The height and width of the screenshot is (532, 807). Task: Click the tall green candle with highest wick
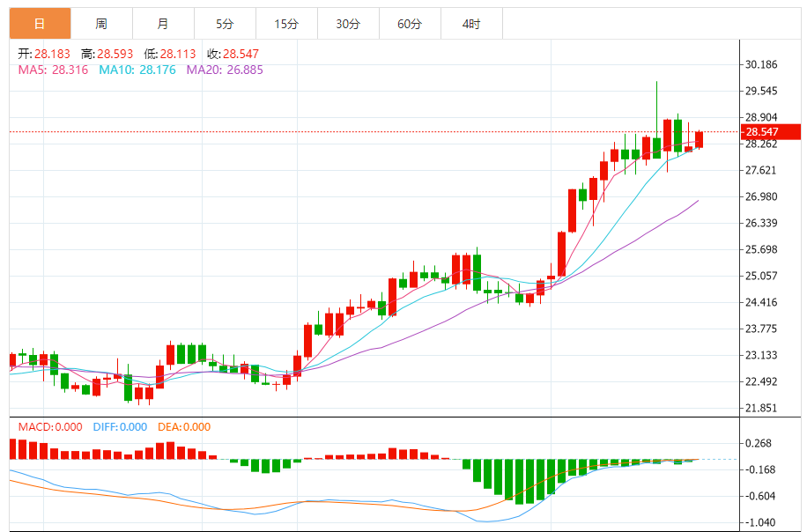pyautogui.click(x=656, y=148)
